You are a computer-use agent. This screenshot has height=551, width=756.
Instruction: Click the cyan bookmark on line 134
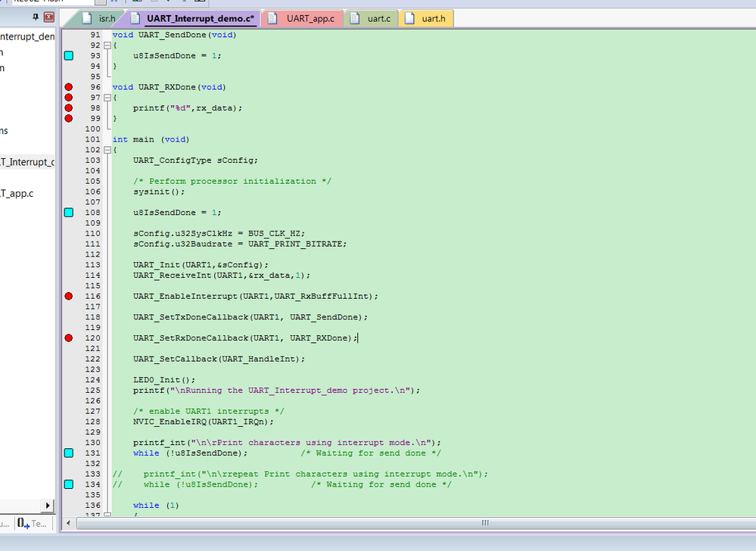[69, 484]
